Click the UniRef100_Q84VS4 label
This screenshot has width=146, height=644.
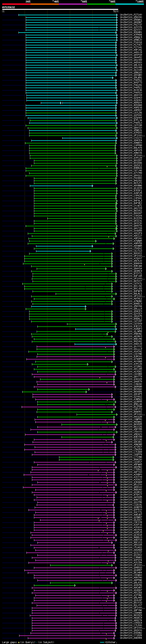click(x=131, y=269)
